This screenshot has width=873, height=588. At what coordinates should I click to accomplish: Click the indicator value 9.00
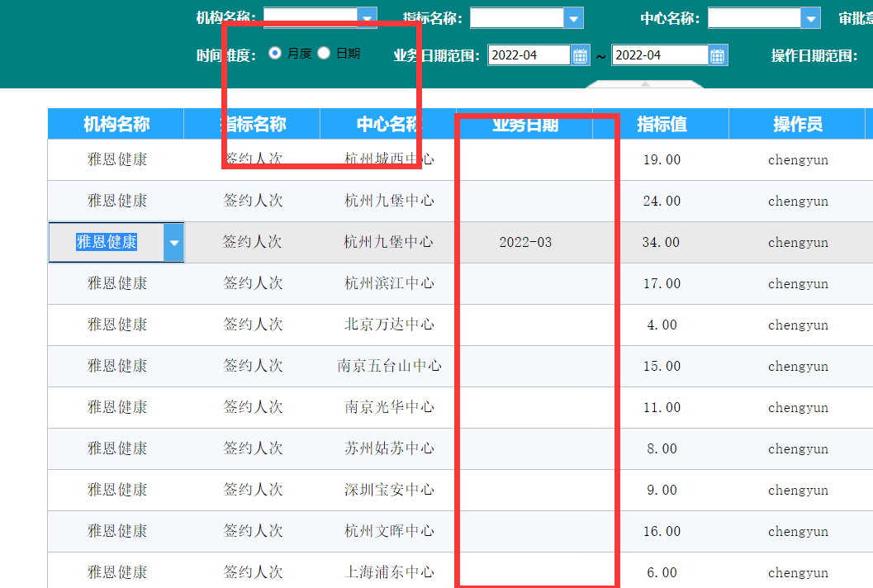tap(662, 490)
